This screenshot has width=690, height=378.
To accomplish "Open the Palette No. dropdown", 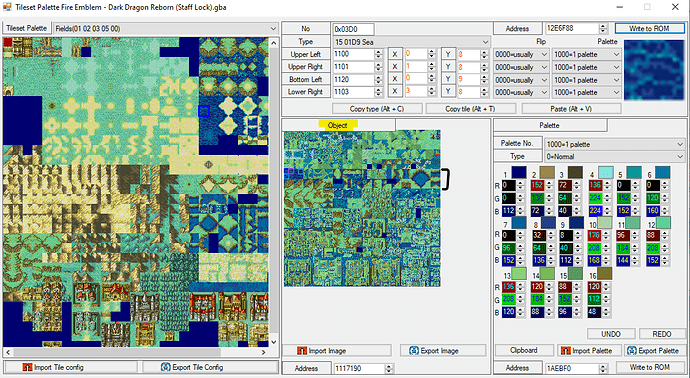I will point(615,144).
